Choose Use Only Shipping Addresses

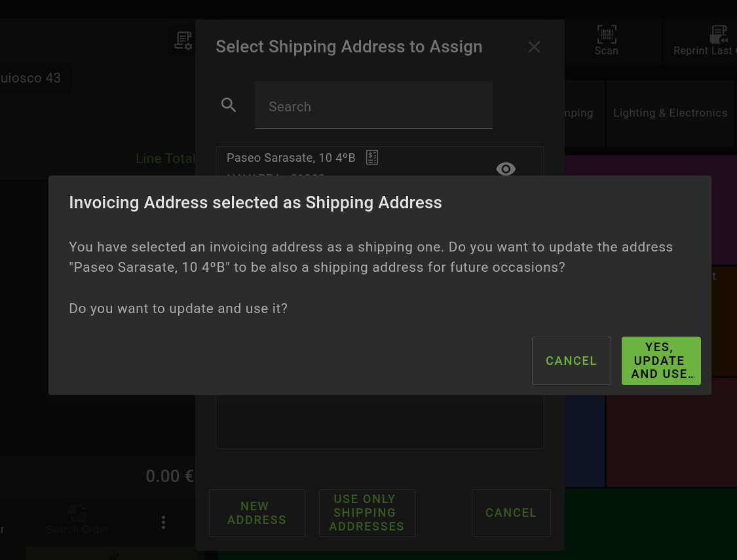click(x=367, y=513)
